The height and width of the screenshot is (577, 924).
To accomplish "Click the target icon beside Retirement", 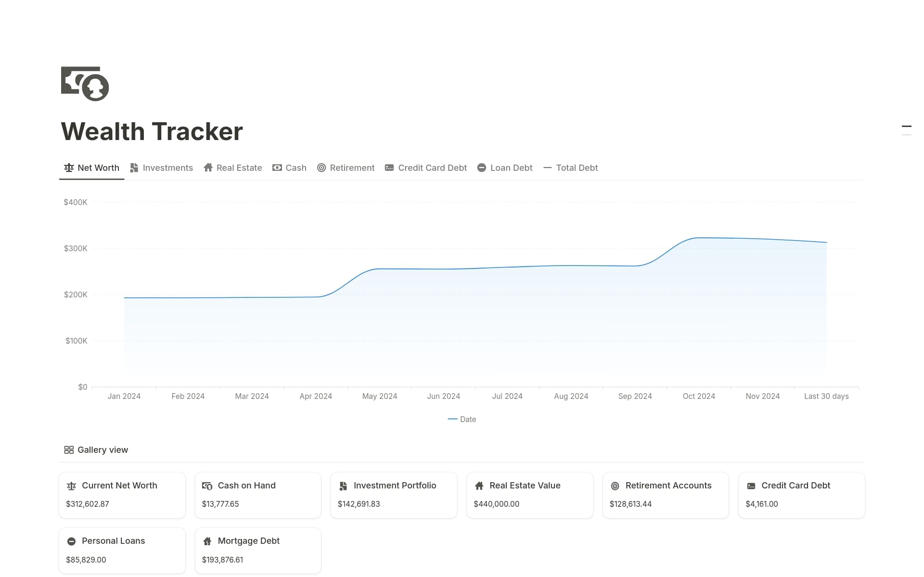I will 321,167.
